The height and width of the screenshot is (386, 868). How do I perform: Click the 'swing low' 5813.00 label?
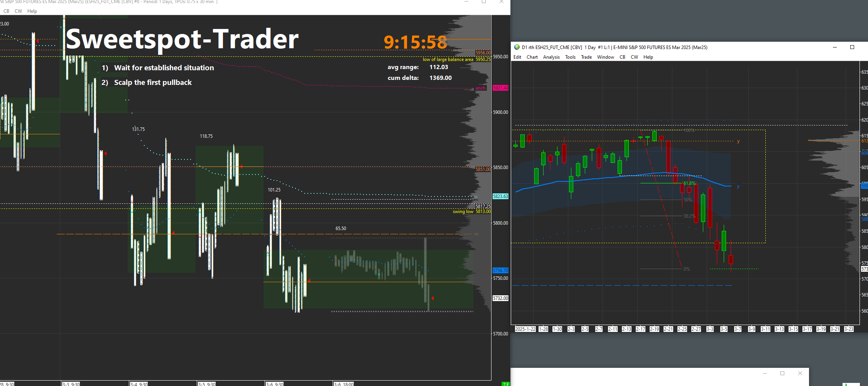(x=472, y=212)
